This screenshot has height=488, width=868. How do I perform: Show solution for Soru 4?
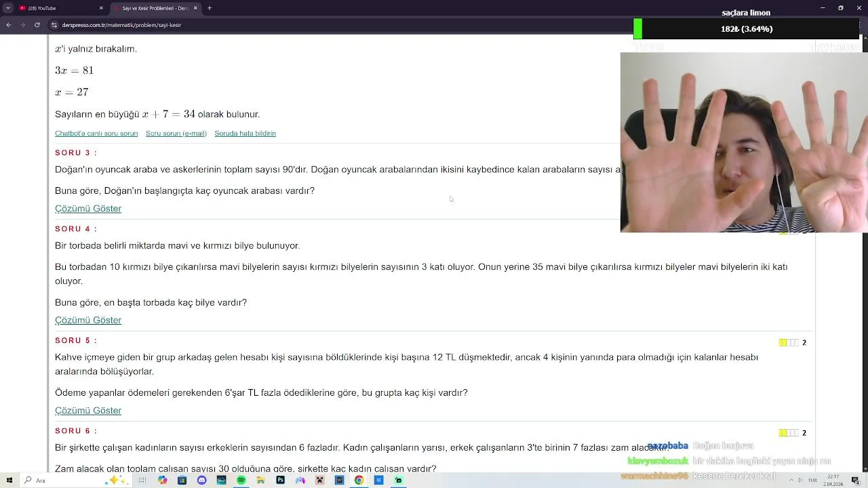[88, 321]
